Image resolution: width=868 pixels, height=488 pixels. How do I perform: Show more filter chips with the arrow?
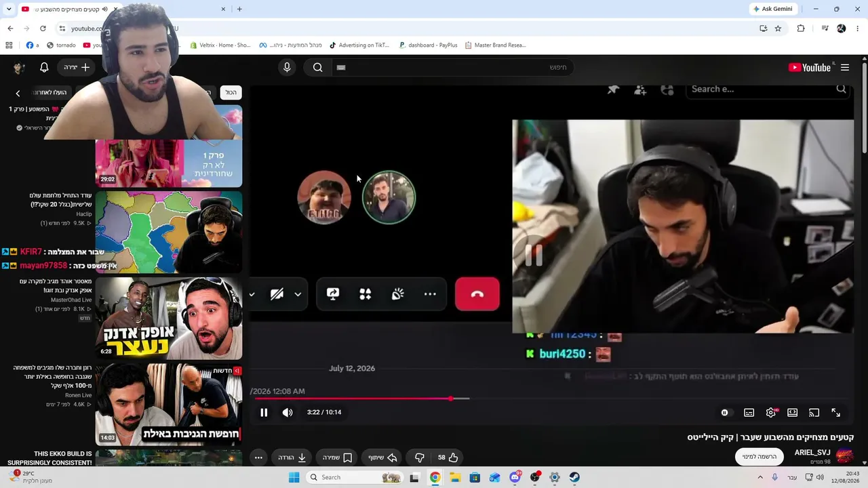tap(18, 93)
